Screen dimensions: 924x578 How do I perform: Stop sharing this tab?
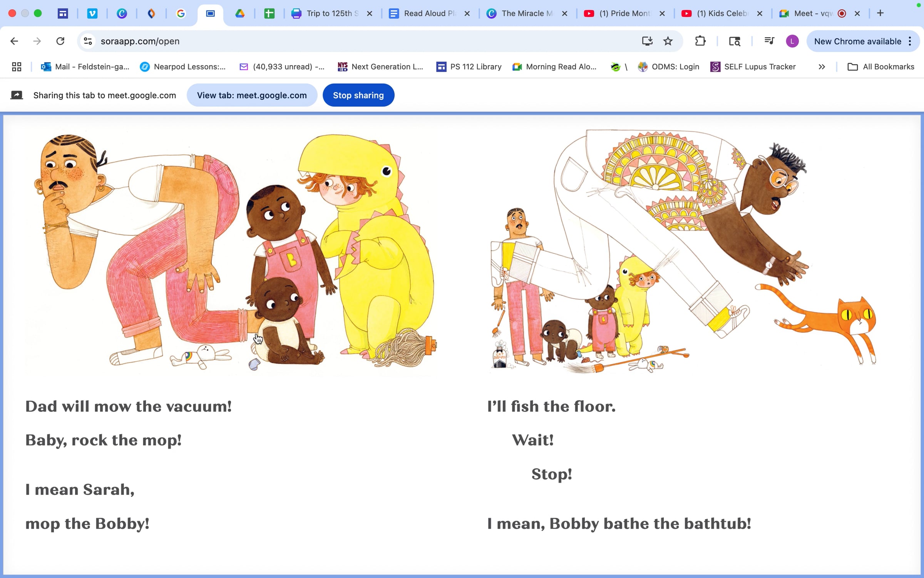[358, 95]
